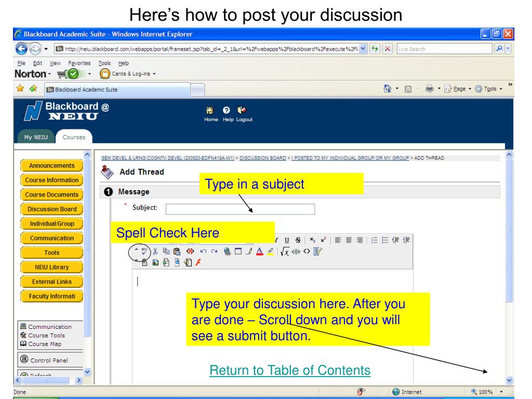
Task: Open the recent pages dropdown beside Forward button
Action: pyautogui.click(x=46, y=49)
